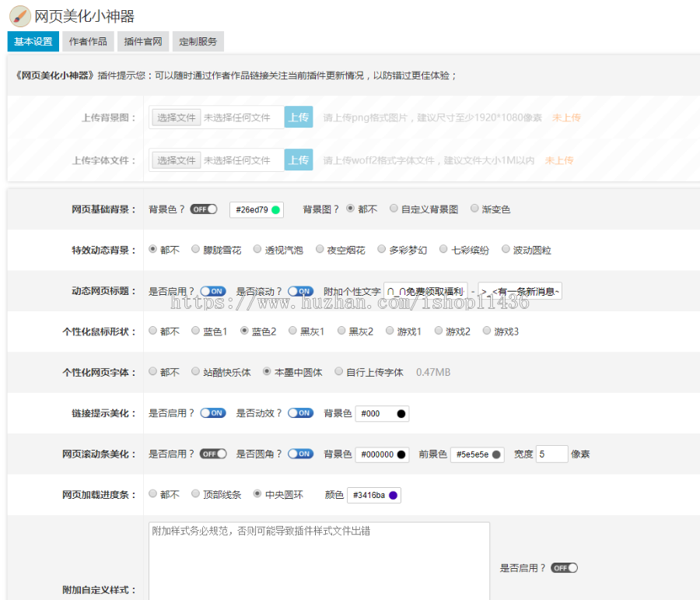
Task: Turn off the 是否滚动 toggle
Action: point(300,291)
